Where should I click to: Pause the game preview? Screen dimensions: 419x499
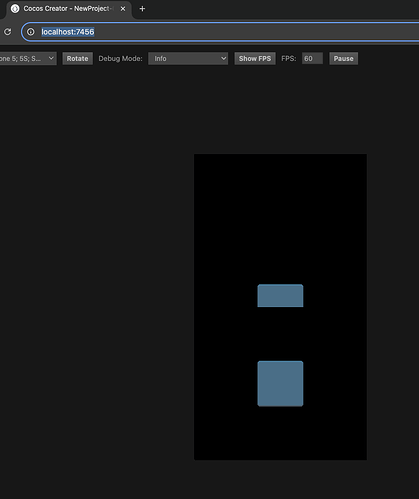click(x=343, y=59)
